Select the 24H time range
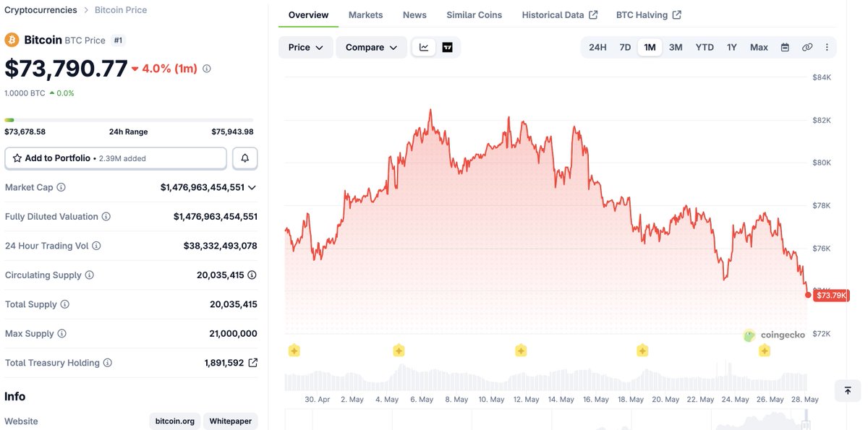The width and height of the screenshot is (868, 430). pyautogui.click(x=597, y=47)
